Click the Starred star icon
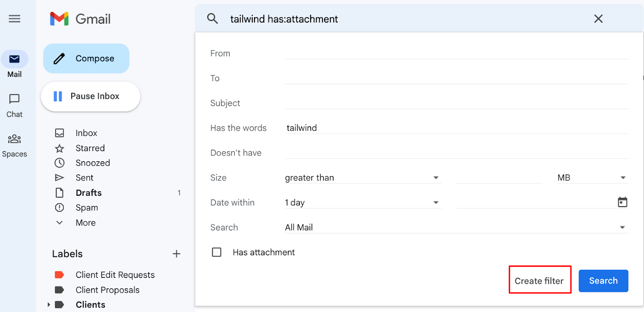This screenshot has height=312, width=644. 60,148
